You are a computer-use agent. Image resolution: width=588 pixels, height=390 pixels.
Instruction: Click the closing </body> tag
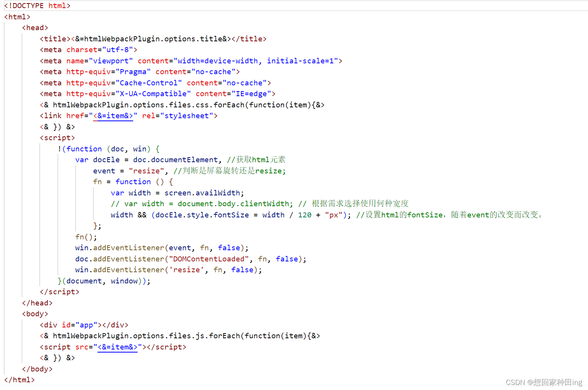(37, 369)
